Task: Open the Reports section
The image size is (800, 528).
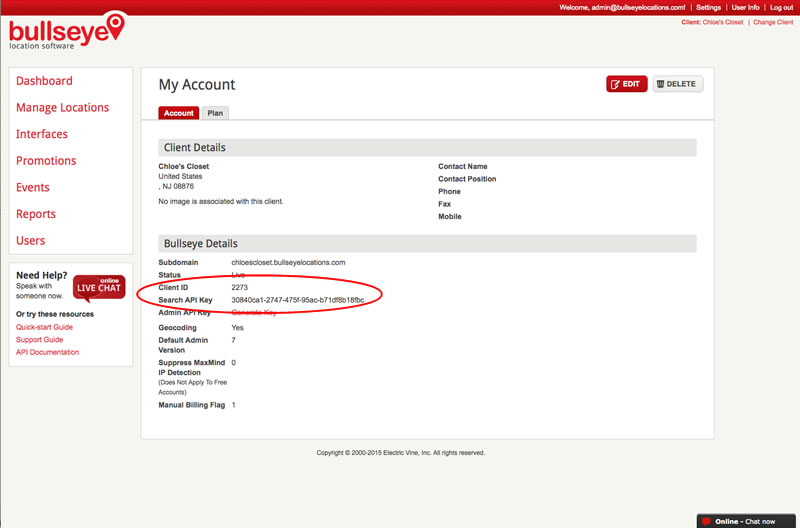Action: pos(36,214)
